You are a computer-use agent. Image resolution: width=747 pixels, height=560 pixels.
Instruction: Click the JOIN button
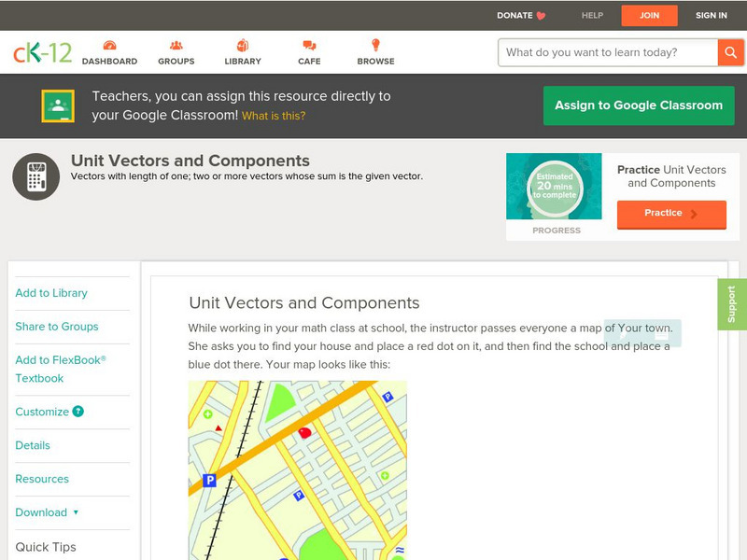pos(649,16)
